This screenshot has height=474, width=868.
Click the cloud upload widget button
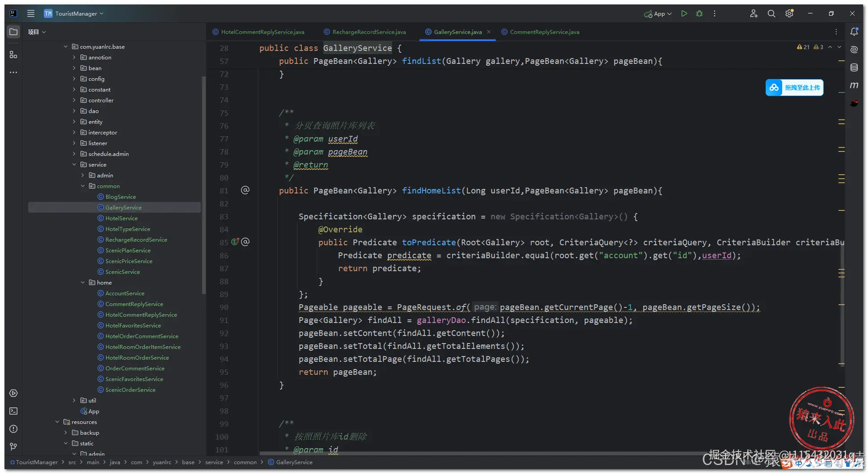point(794,88)
